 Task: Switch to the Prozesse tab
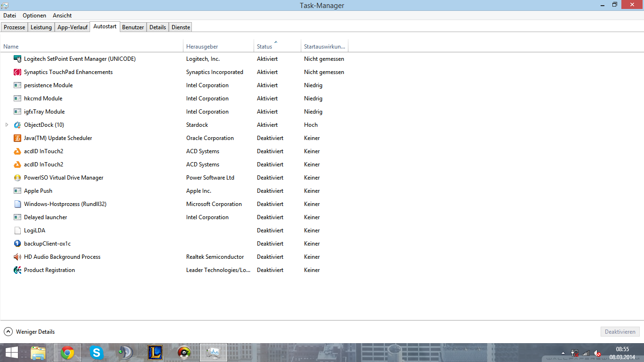[x=14, y=27]
